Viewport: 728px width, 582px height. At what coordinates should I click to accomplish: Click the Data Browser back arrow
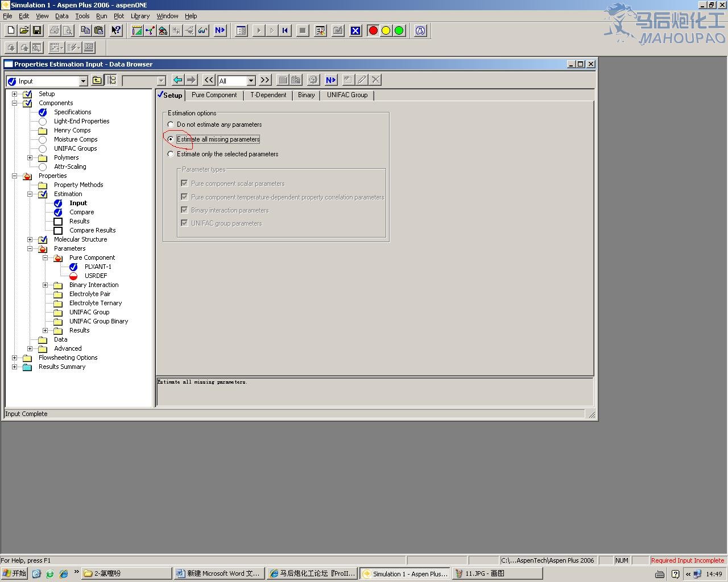178,80
